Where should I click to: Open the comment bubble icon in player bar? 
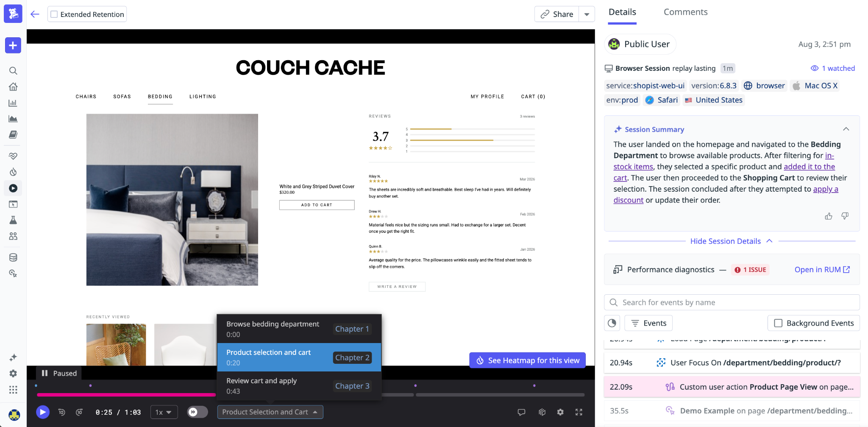tap(522, 412)
